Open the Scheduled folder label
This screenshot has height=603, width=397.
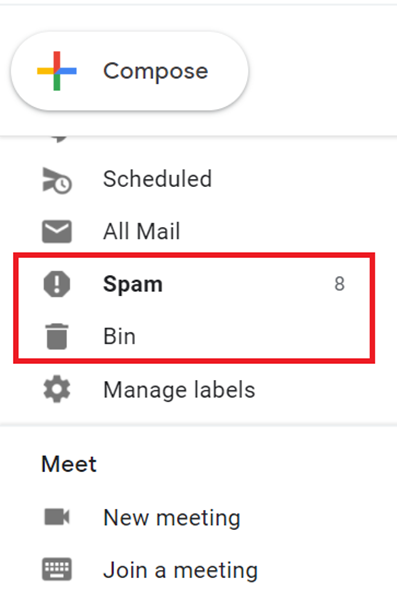pyautogui.click(x=157, y=179)
